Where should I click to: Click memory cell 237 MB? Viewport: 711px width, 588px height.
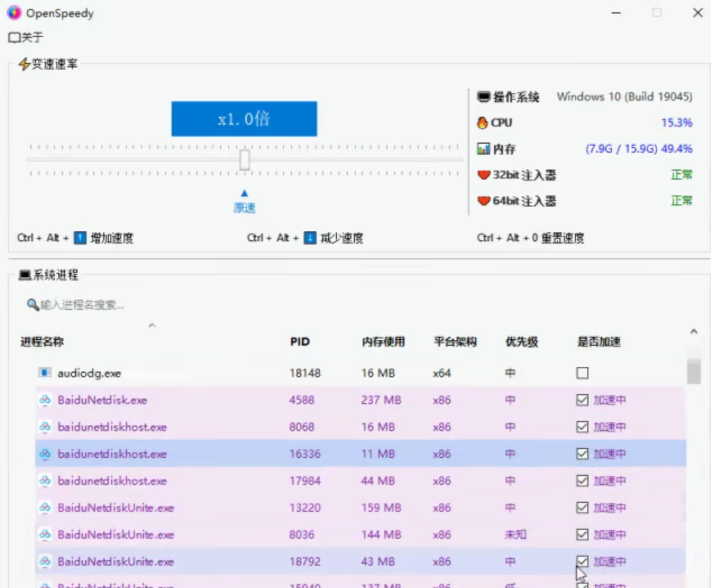[381, 400]
